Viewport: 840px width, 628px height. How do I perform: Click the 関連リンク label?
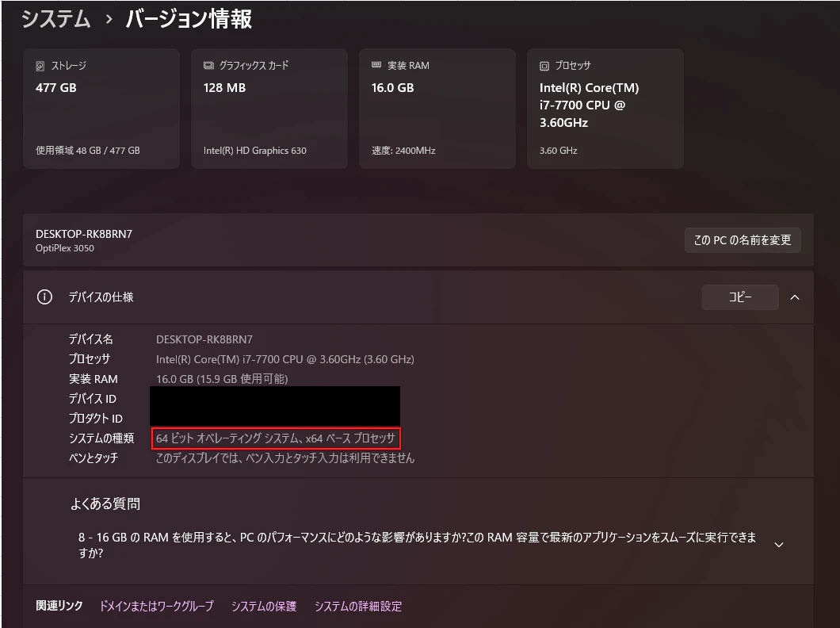click(x=59, y=606)
